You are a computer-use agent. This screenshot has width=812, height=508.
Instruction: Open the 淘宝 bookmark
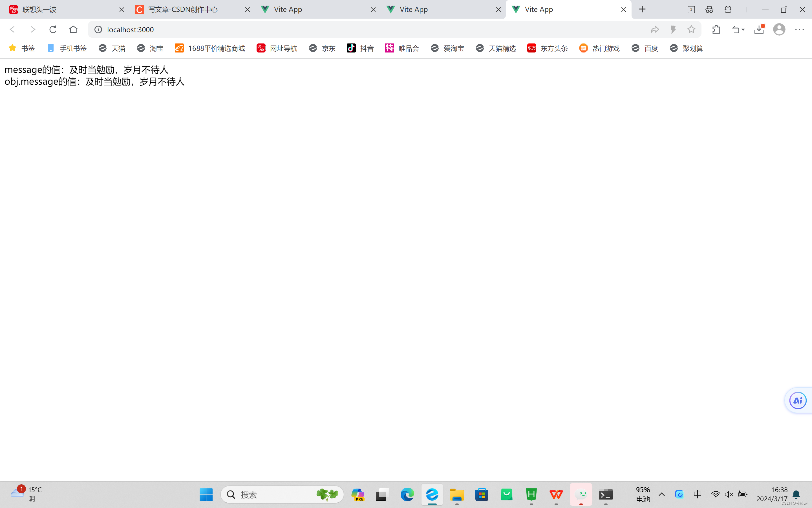click(x=150, y=48)
